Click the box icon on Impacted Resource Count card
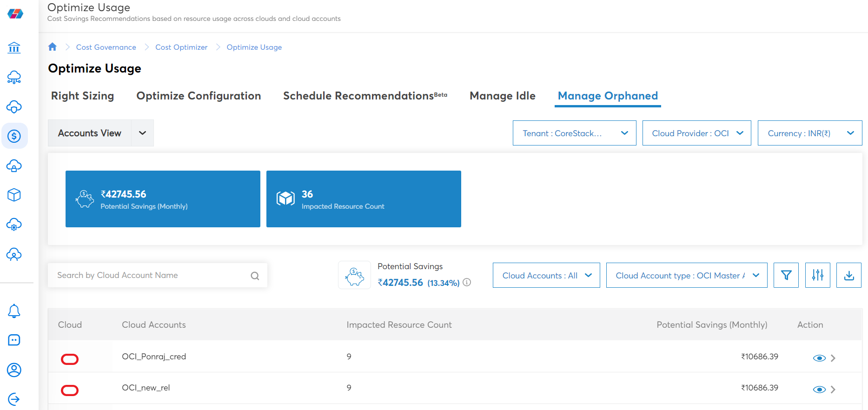The image size is (868, 410). point(285,198)
